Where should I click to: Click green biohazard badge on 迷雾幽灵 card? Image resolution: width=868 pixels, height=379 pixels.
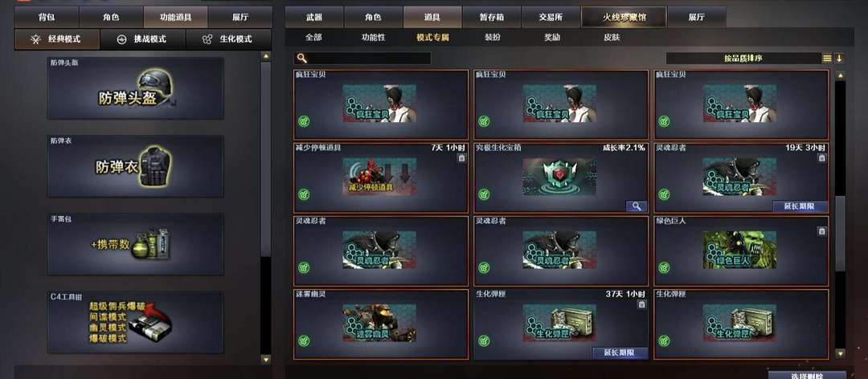point(303,340)
